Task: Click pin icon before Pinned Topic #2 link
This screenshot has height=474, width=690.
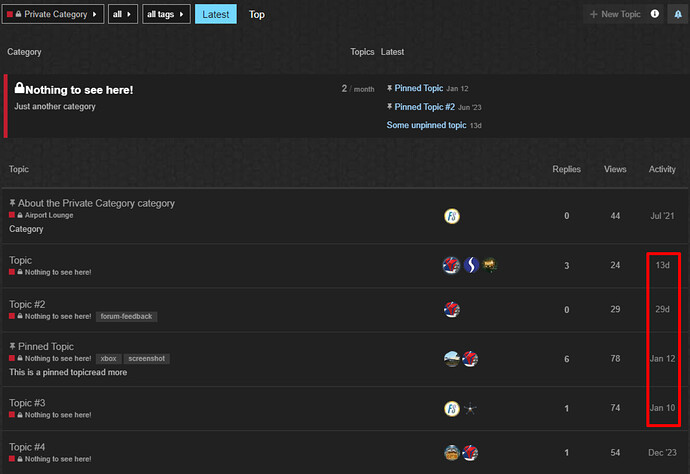Action: (389, 107)
